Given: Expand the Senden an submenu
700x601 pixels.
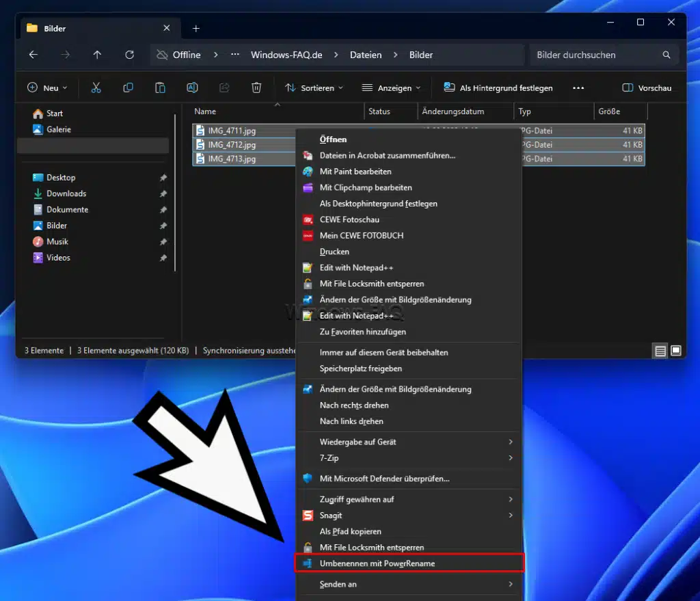Looking at the screenshot, I should [409, 584].
